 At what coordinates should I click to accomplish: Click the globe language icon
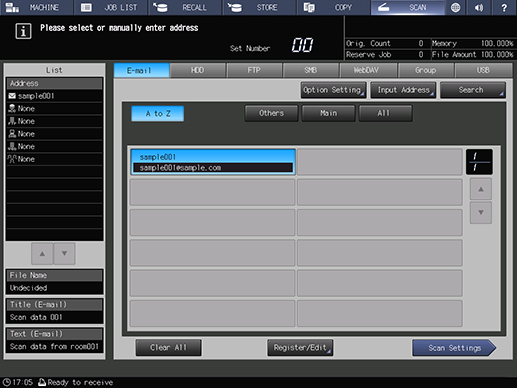tap(455, 7)
